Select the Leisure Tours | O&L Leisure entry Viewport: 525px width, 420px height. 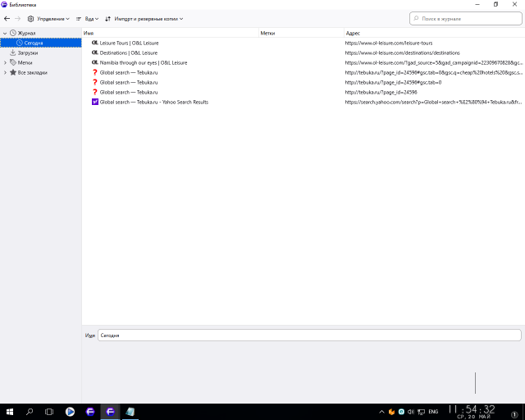click(129, 43)
